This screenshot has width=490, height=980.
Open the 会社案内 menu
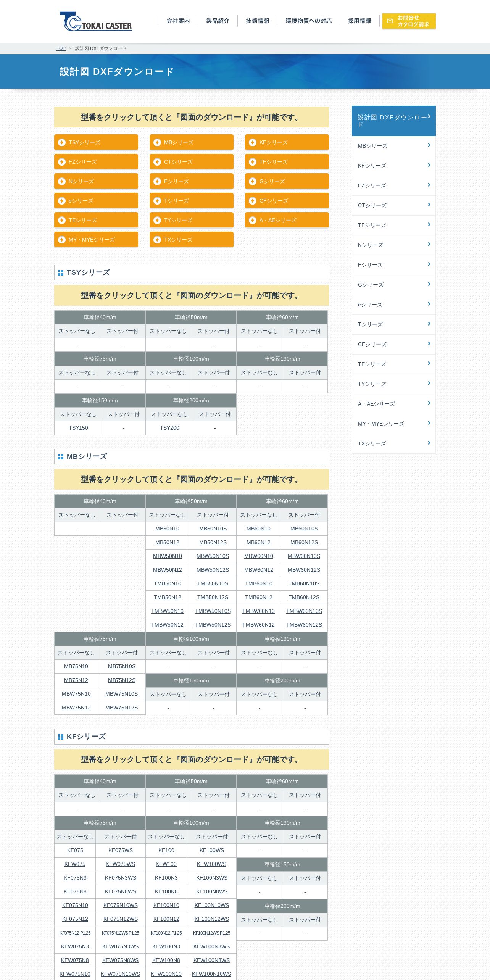pyautogui.click(x=178, y=21)
